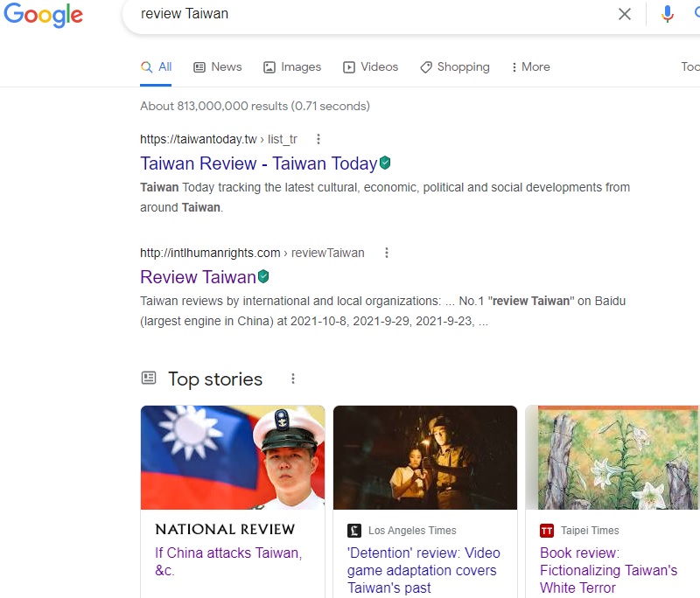700x598 pixels.
Task: Open National Review 'If China attacks Taiwan' story
Action: click(228, 561)
